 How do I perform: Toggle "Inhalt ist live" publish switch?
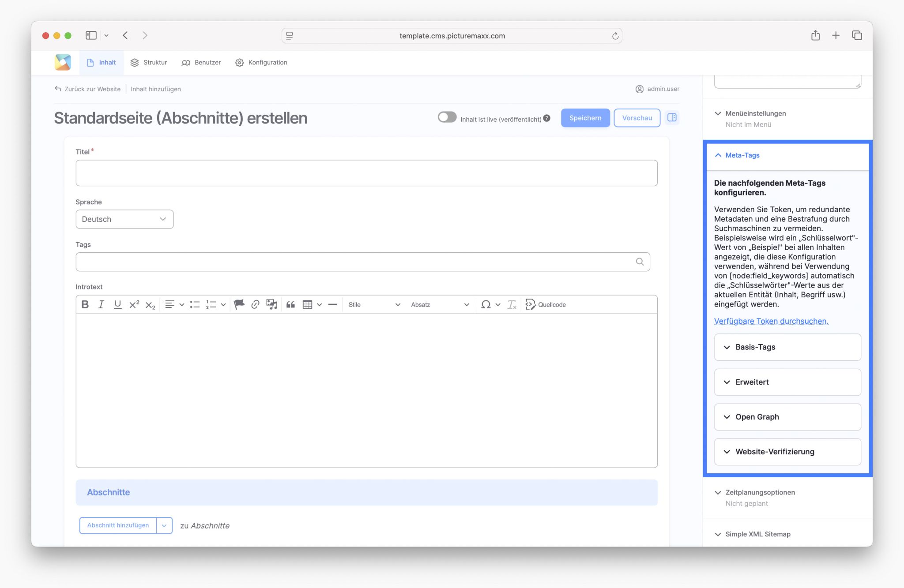447,117
